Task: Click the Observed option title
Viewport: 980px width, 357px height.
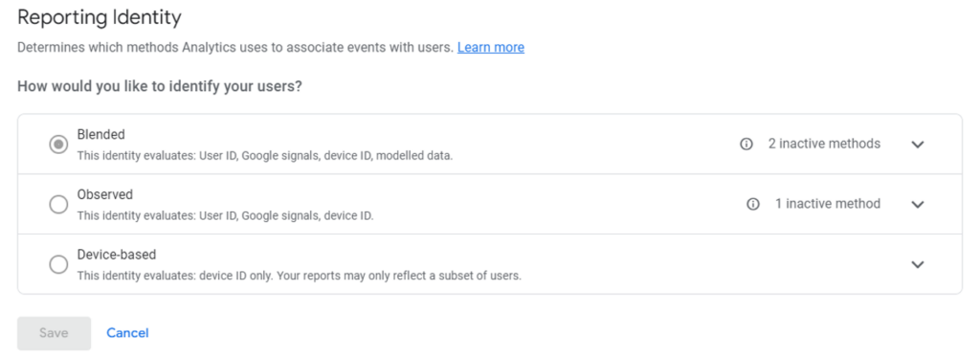Action: point(105,194)
